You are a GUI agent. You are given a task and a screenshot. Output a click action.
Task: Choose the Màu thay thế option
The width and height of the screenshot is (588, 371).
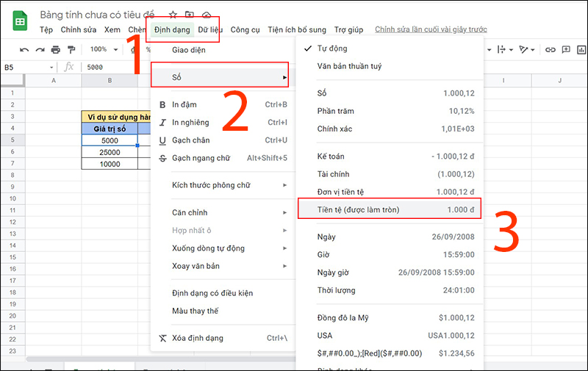coord(223,311)
